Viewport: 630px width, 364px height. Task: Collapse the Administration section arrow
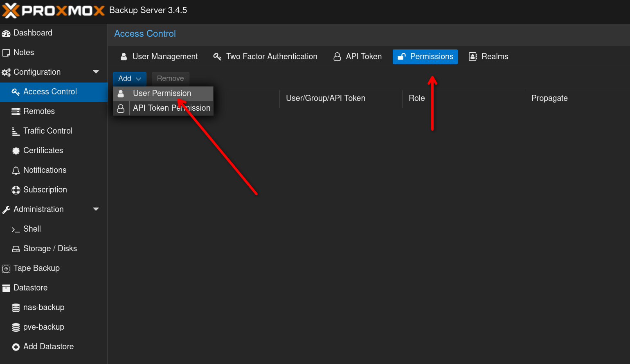click(96, 209)
